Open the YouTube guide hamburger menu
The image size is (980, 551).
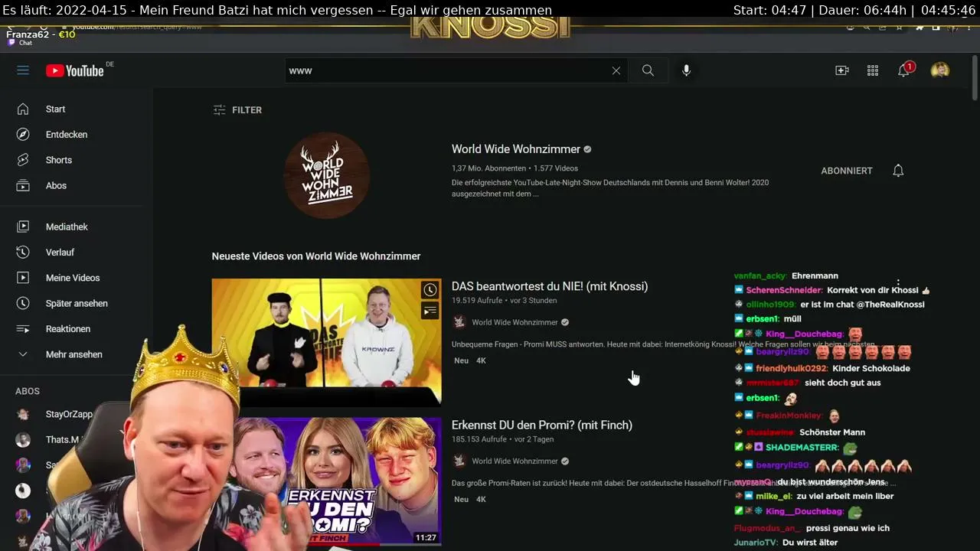coord(23,70)
